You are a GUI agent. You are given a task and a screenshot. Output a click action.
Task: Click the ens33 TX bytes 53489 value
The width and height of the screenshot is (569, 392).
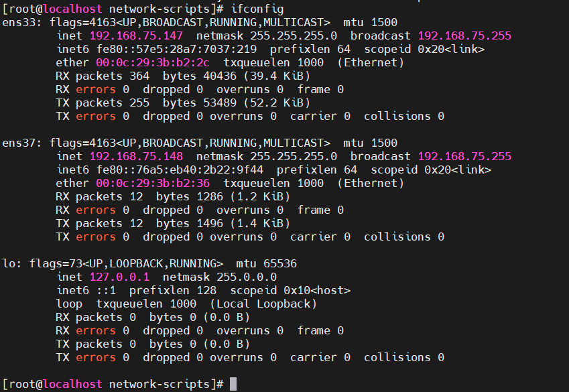(220, 103)
